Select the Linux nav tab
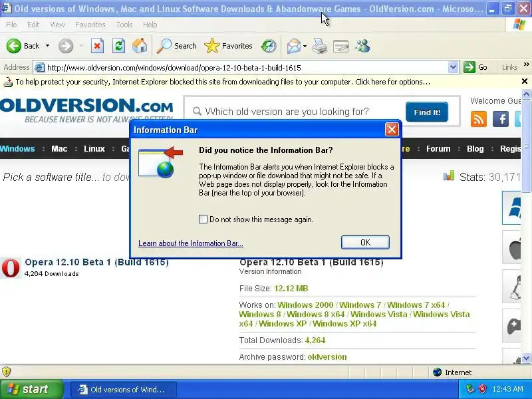 (x=94, y=148)
